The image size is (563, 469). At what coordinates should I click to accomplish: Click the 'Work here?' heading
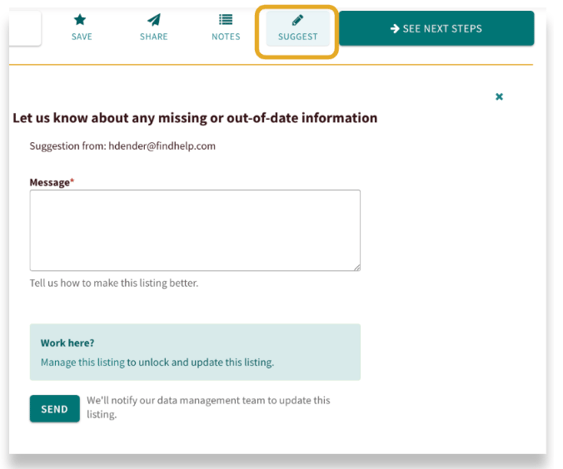[x=67, y=343]
